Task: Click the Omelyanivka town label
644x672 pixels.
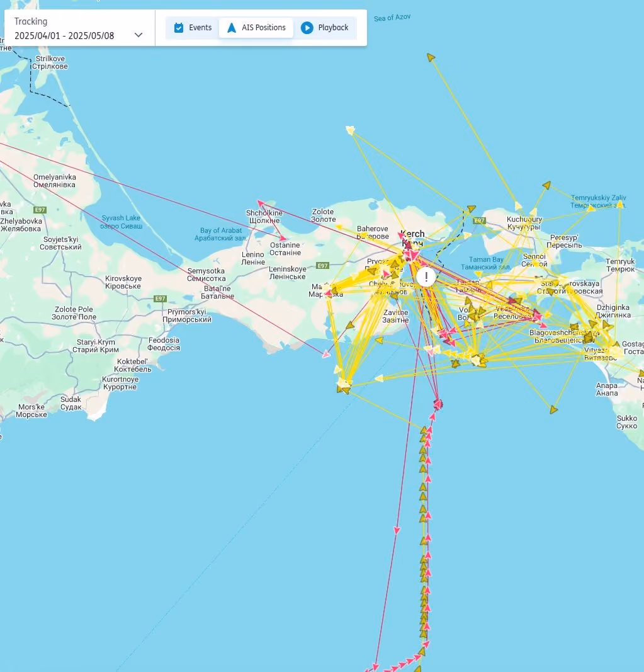Action: click(x=54, y=181)
